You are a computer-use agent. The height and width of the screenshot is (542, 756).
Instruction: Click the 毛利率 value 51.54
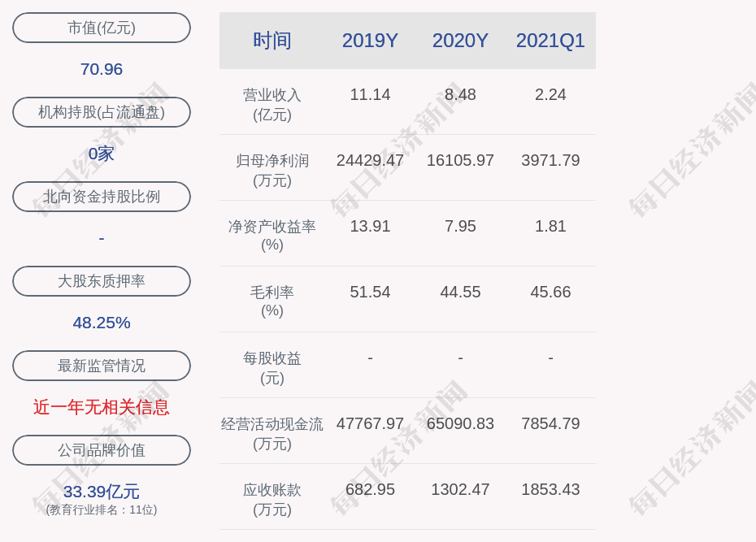[370, 292]
